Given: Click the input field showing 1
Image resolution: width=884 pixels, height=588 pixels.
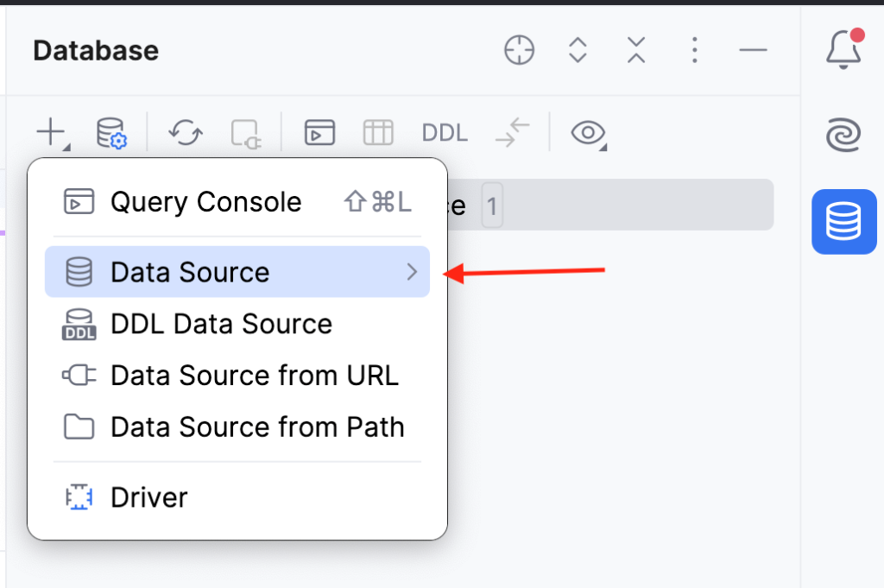Looking at the screenshot, I should [x=492, y=205].
